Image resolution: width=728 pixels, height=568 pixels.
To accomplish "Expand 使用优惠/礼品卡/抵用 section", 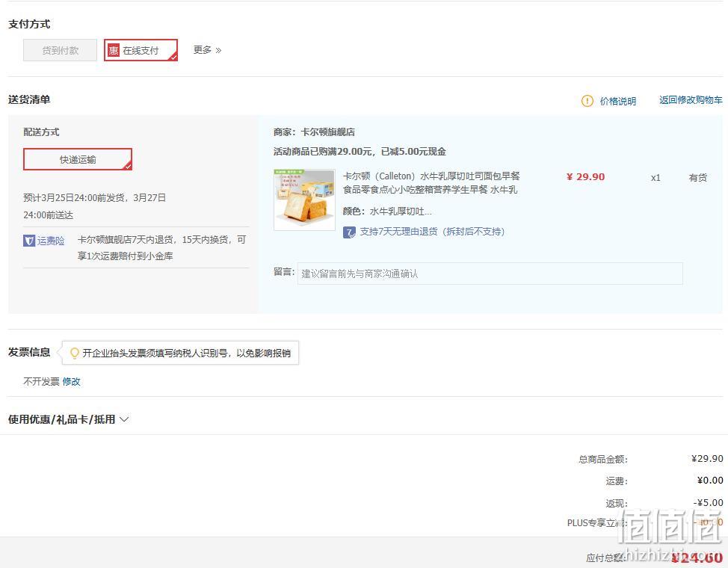I will 68,419.
